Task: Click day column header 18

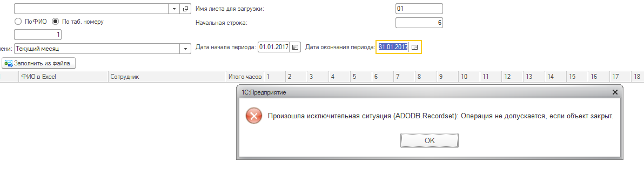Action: [x=638, y=77]
